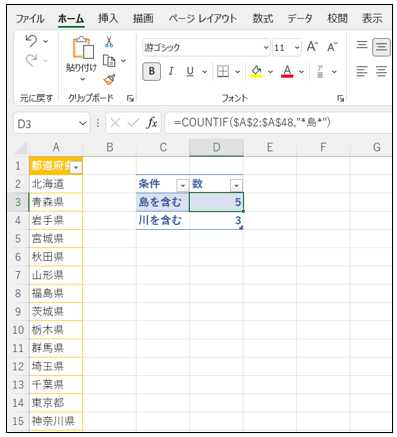Click the cell containing 川を含む

(163, 220)
